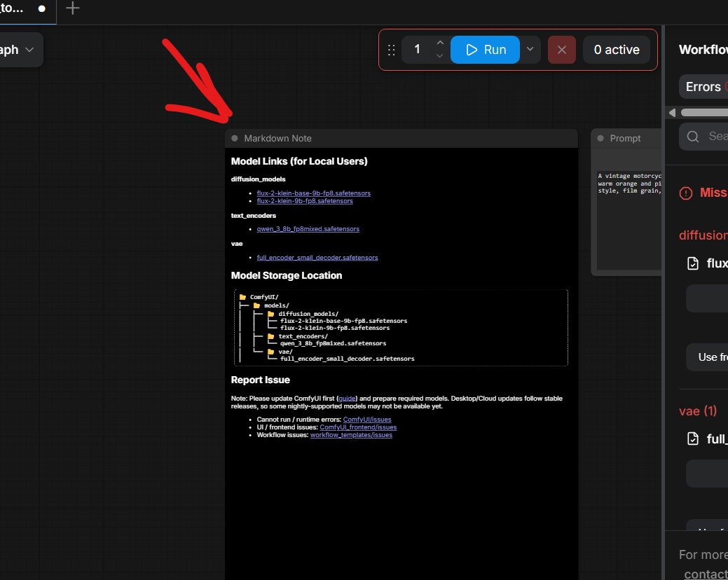Click the ComfyUI/ folder line in tree
Image resolution: width=728 pixels, height=580 pixels.
(259, 297)
